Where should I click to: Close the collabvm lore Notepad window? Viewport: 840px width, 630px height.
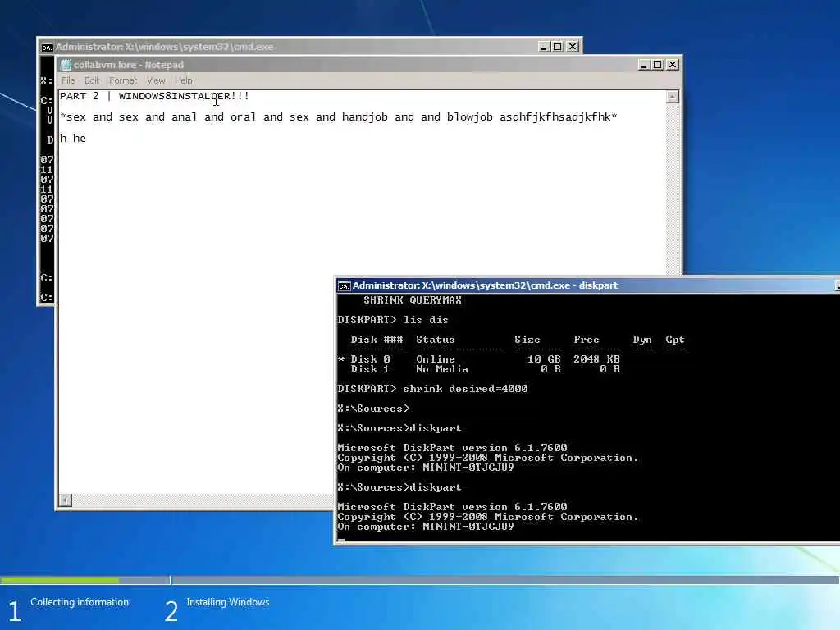click(673, 65)
